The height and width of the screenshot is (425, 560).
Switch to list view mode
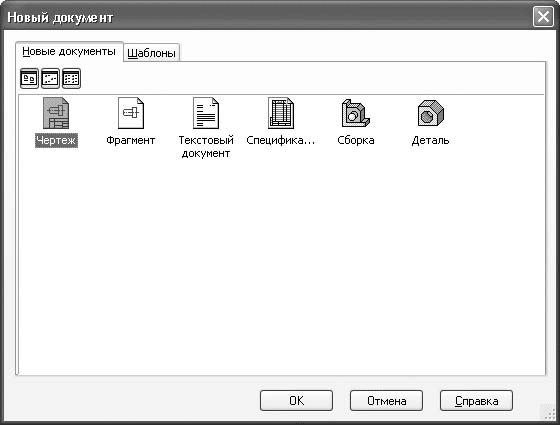point(71,78)
